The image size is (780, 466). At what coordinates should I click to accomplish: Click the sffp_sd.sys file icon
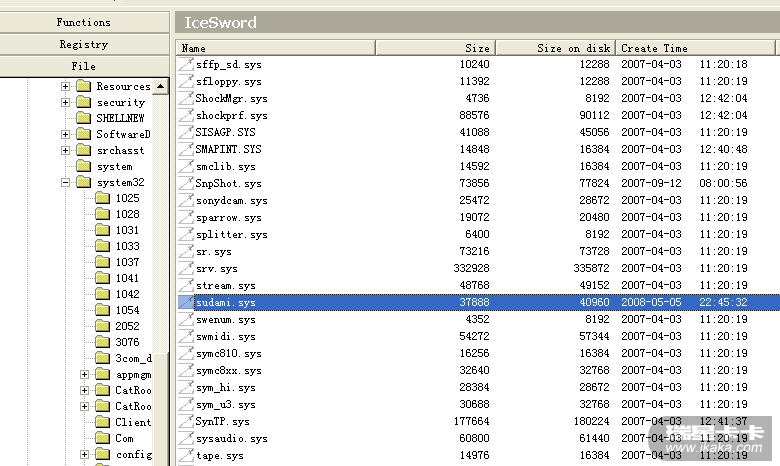186,64
